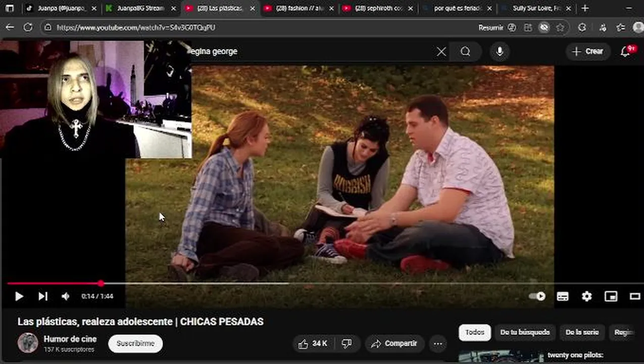Open Humor de cine channel name link
Viewport: 644px width, 364px height.
tap(70, 339)
